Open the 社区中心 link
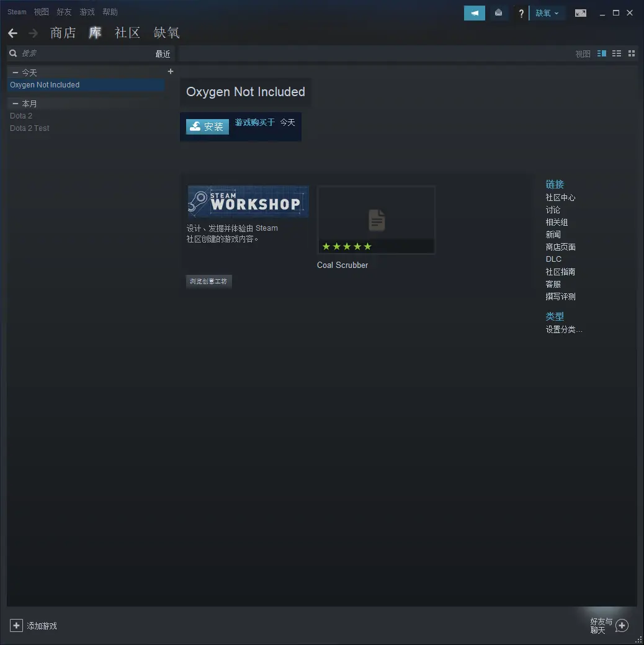 click(x=560, y=197)
